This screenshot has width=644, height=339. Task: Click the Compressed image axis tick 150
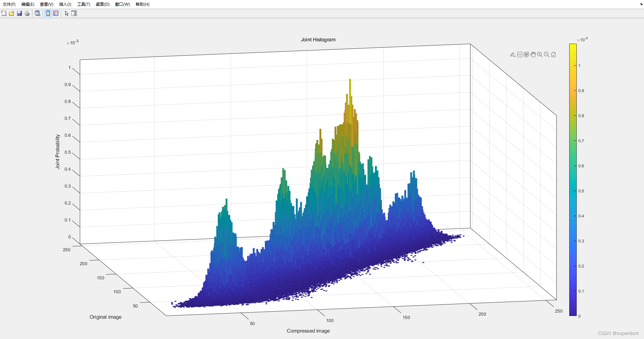(406, 318)
